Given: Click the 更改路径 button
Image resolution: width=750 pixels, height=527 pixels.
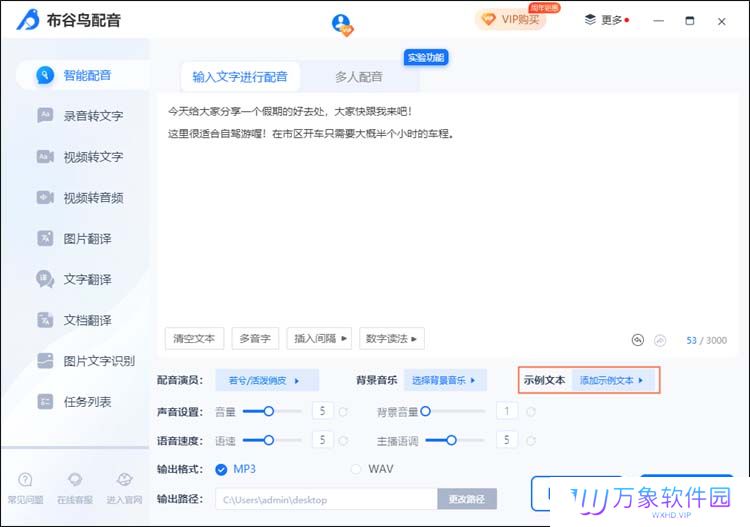Looking at the screenshot, I should (x=467, y=499).
